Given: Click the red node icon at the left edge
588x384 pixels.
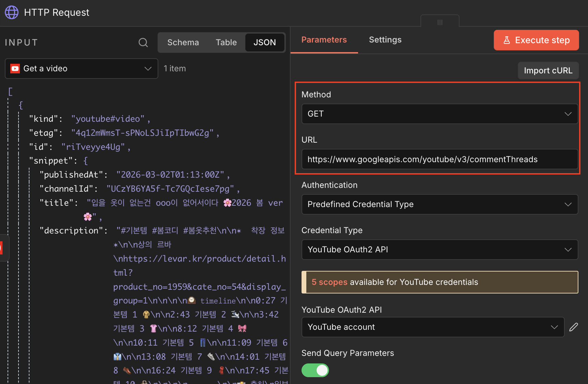Looking at the screenshot, I should (x=1, y=248).
